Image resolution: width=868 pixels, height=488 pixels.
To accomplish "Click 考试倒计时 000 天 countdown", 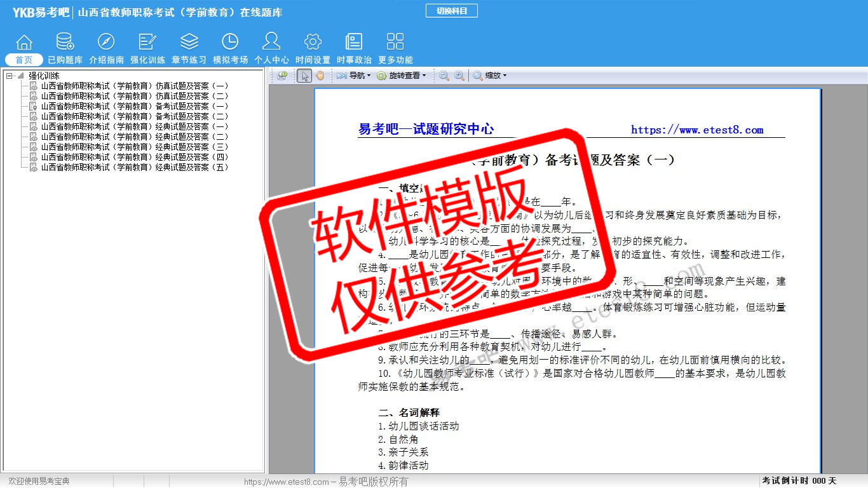I will click(x=799, y=481).
